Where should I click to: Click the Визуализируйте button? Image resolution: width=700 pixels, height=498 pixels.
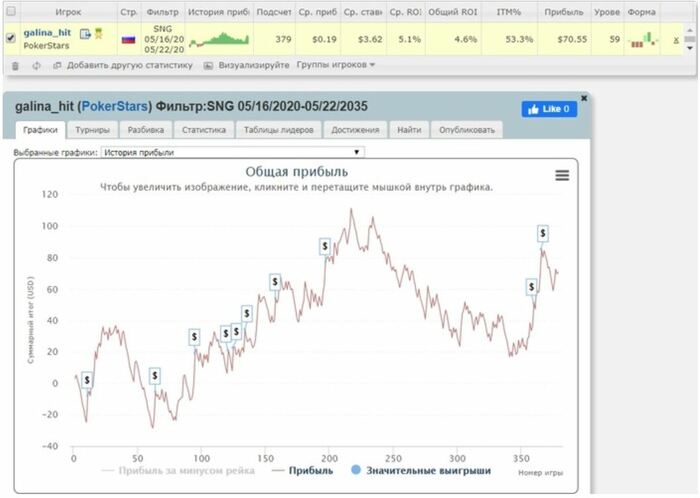(254, 65)
